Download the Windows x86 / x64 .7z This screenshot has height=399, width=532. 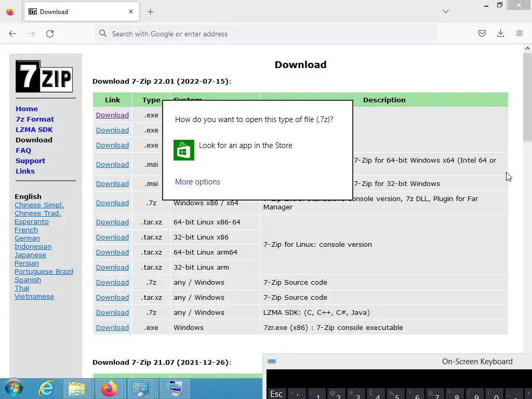(x=112, y=203)
